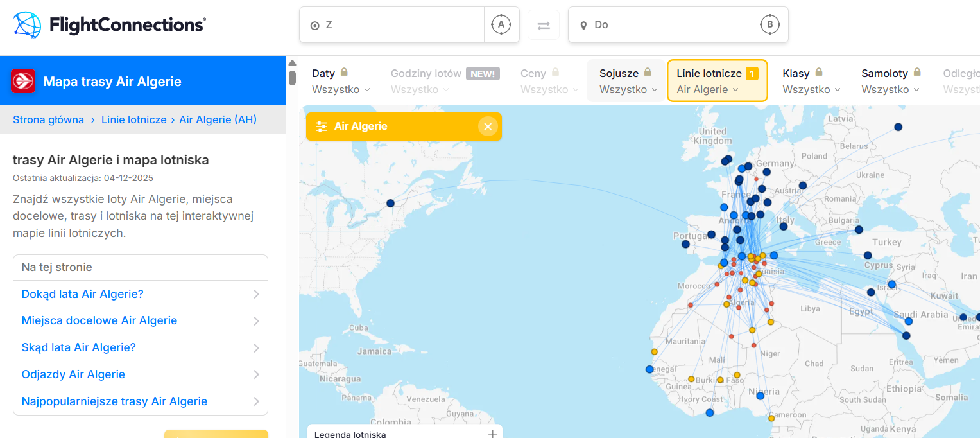The image size is (980, 438).
Task: Click the sidebar scrollbar thumb
Action: (x=292, y=78)
